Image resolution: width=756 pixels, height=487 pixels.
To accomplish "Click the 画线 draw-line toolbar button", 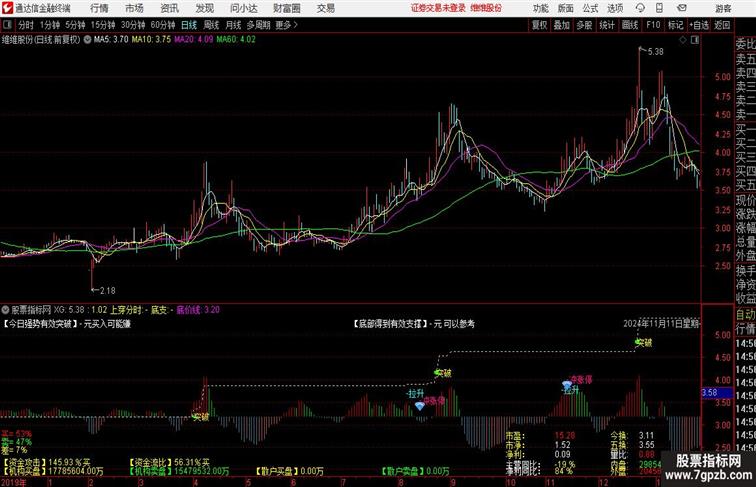I will coord(630,25).
